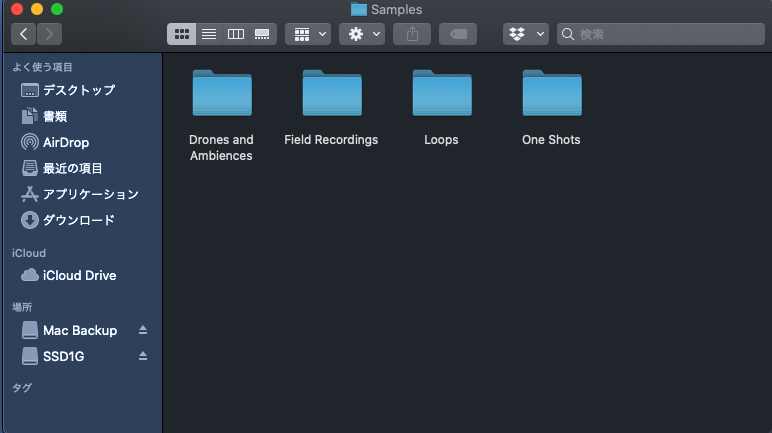Click the Samples folder proxy icon in title

pyautogui.click(x=358, y=9)
